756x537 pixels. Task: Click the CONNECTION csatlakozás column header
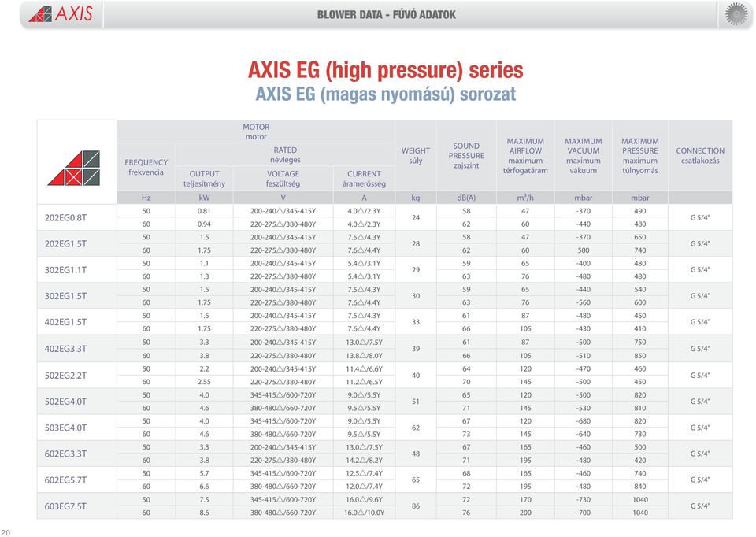pos(700,155)
